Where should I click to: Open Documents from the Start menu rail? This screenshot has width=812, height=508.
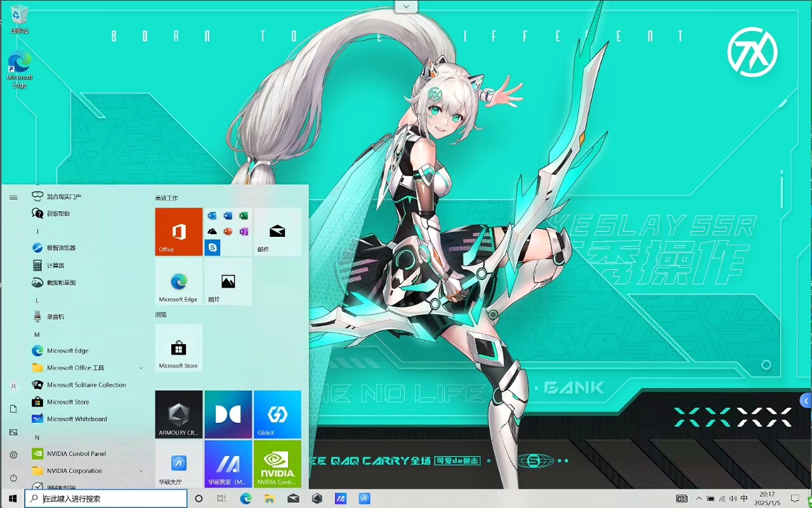click(x=13, y=409)
